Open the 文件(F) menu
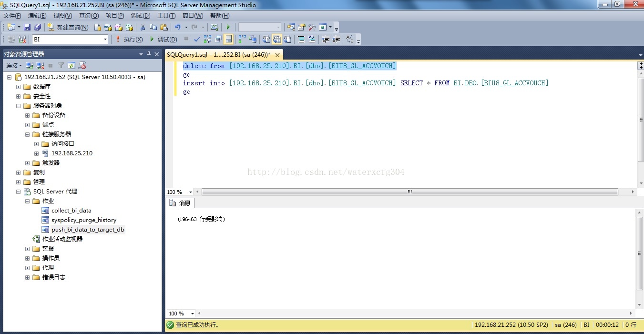 click(12, 16)
